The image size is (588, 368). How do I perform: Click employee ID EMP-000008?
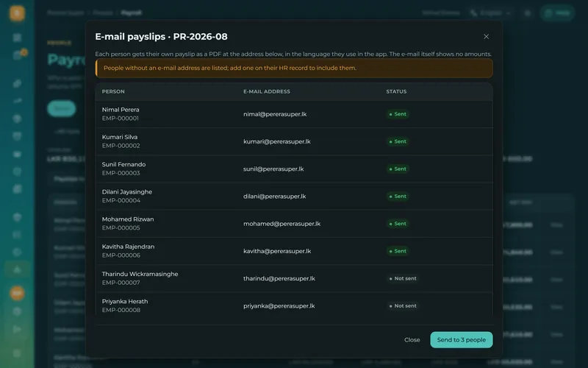point(121,310)
